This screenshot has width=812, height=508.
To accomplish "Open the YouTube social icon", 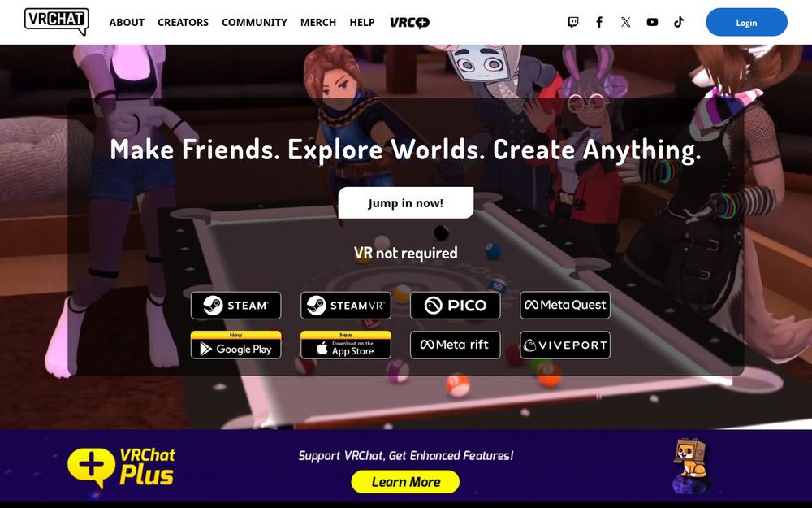I will coord(652,22).
